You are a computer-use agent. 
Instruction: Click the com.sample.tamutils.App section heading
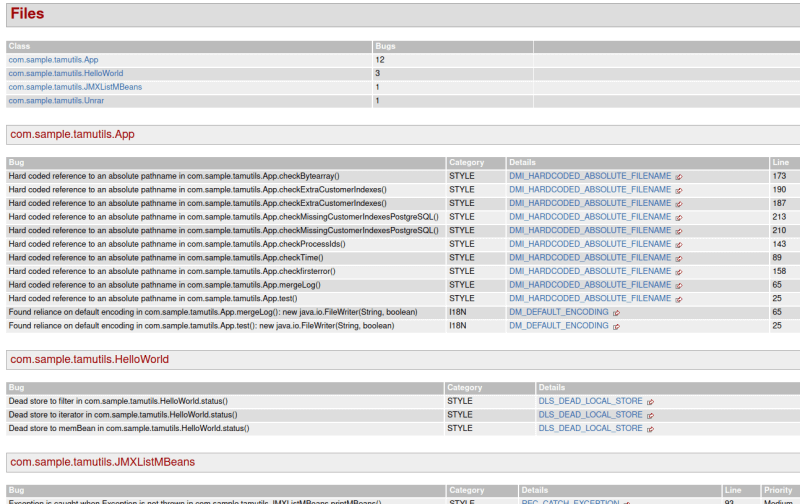coord(72,135)
